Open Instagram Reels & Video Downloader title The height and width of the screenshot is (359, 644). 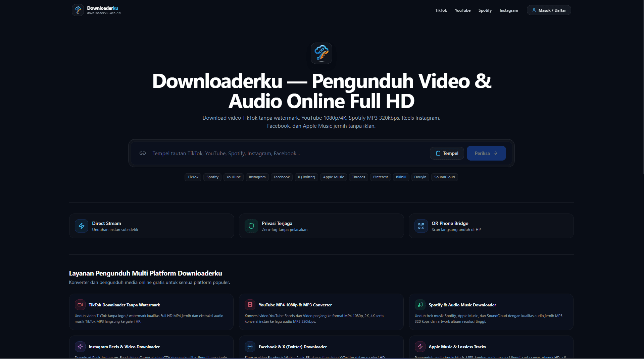[x=124, y=347]
